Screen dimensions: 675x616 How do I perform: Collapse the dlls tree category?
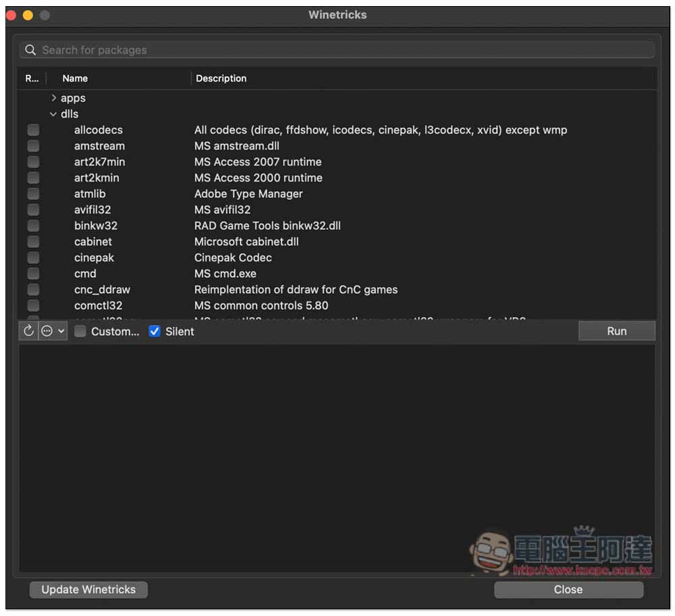[53, 114]
